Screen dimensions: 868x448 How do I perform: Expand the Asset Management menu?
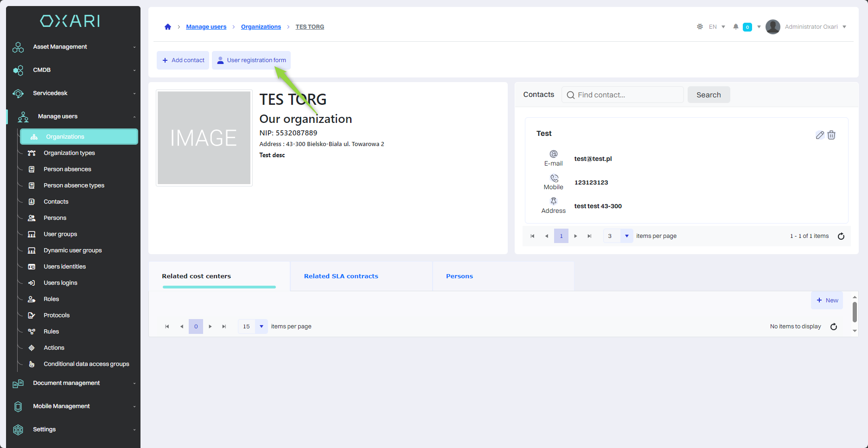coord(74,47)
